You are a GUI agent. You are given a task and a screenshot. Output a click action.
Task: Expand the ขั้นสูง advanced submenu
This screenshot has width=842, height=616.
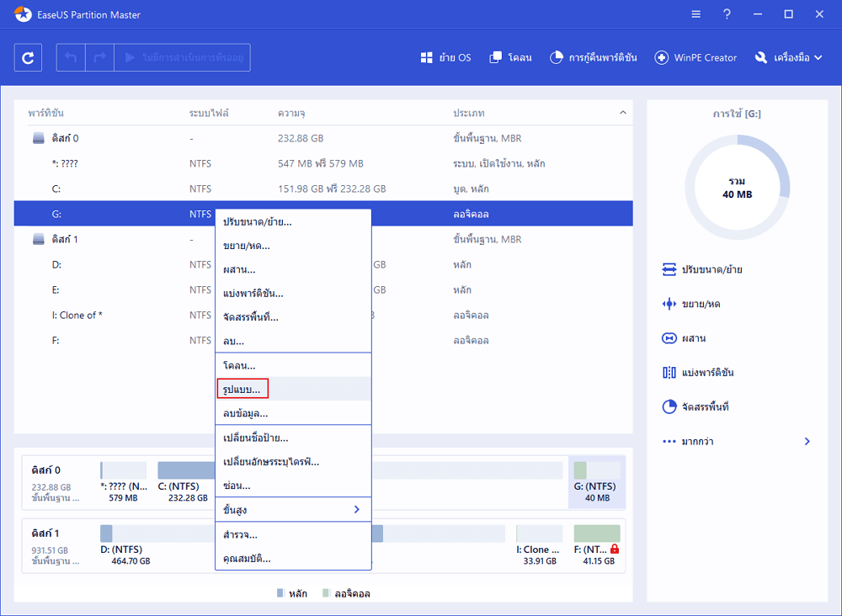pos(293,510)
